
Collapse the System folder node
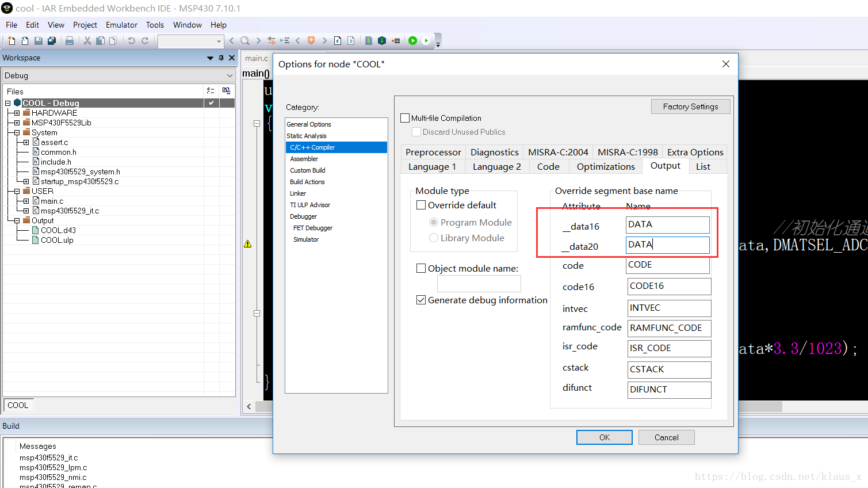pyautogui.click(x=17, y=133)
